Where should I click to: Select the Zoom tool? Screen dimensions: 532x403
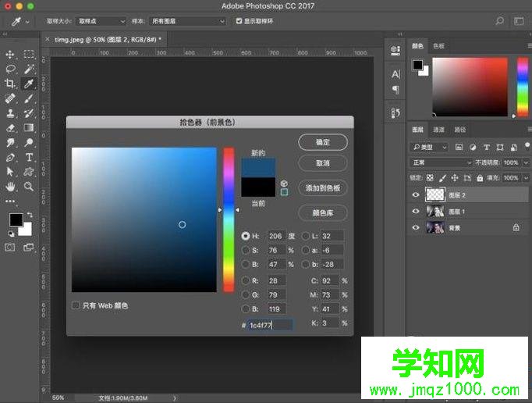coord(29,187)
